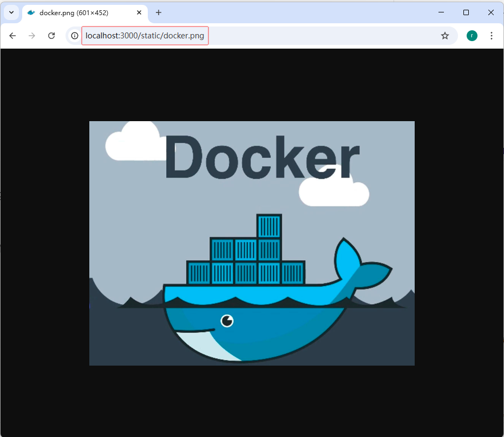Select the docker.png (601×452) tab
Screen dimensions: 504x437
pos(85,13)
